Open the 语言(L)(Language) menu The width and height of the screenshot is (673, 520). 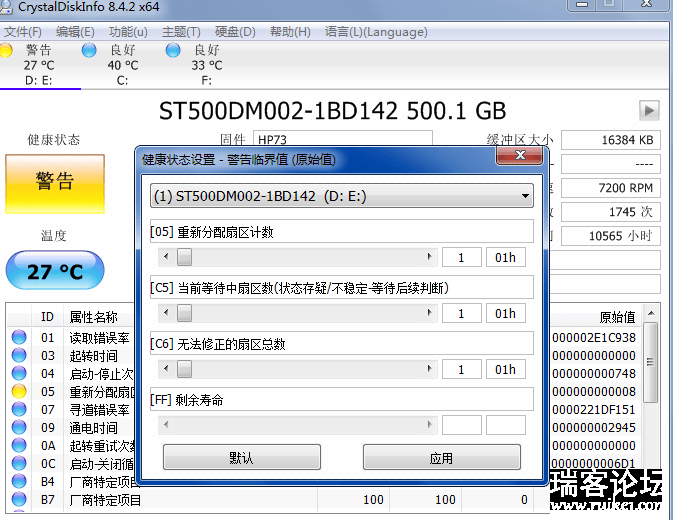376,32
